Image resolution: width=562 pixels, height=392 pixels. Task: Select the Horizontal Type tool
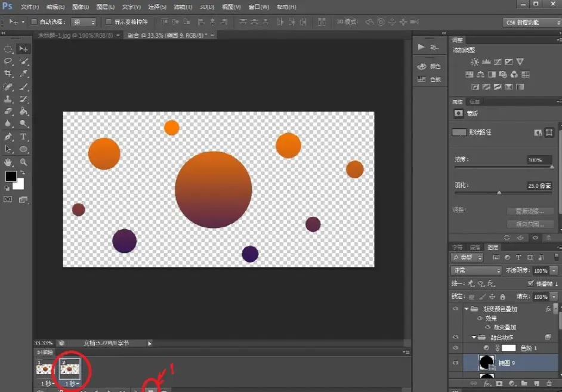coord(24,137)
